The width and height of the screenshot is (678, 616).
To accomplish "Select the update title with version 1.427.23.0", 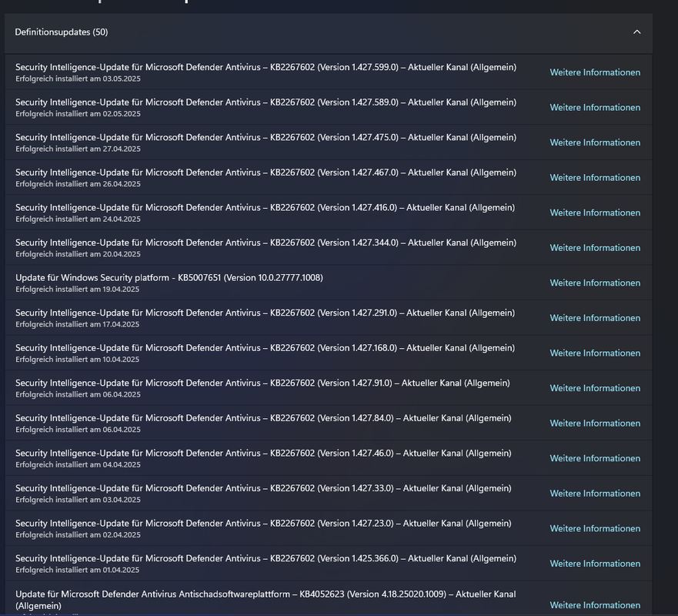I will [263, 523].
